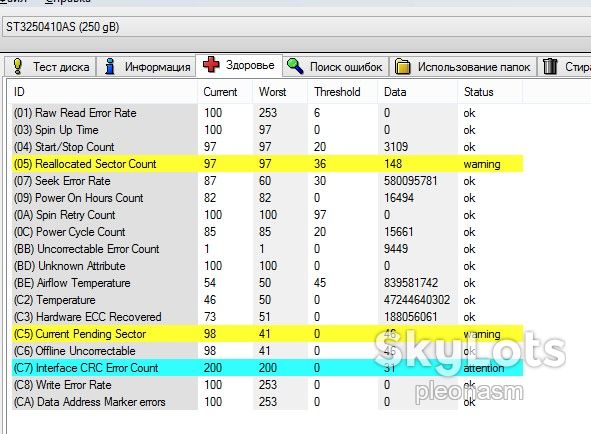Open the ST3250410AS (250 gB) drive selector
The height and width of the screenshot is (434, 591).
click(x=297, y=27)
